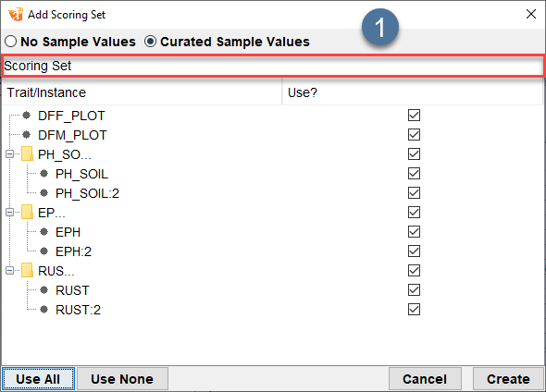This screenshot has height=392, width=546.
Task: Choose Curated Sample Values radio button
Action: pos(227,42)
